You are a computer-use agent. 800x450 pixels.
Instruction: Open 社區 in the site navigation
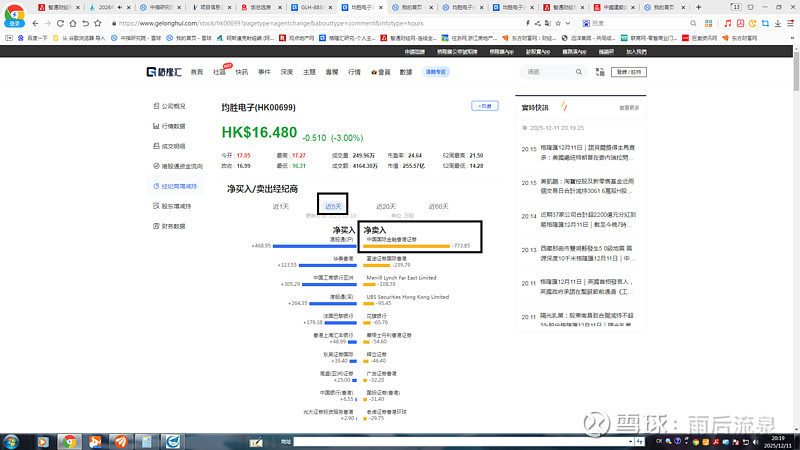click(x=219, y=72)
